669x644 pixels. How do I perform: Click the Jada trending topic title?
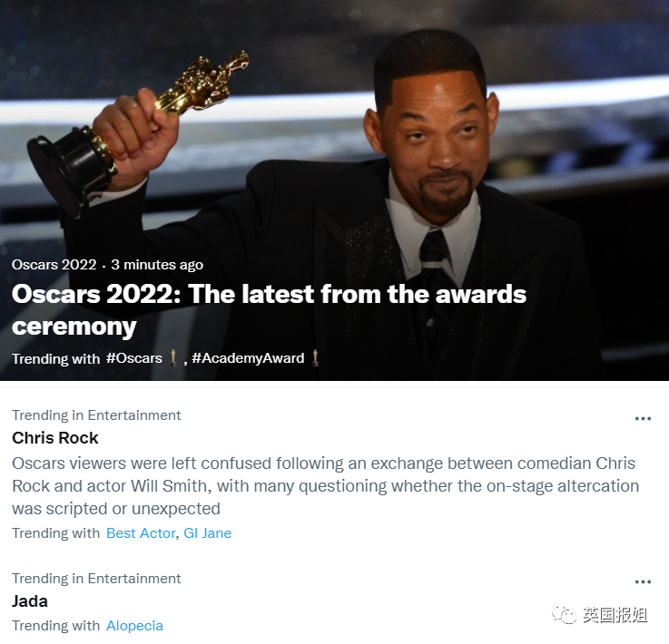pos(29,601)
